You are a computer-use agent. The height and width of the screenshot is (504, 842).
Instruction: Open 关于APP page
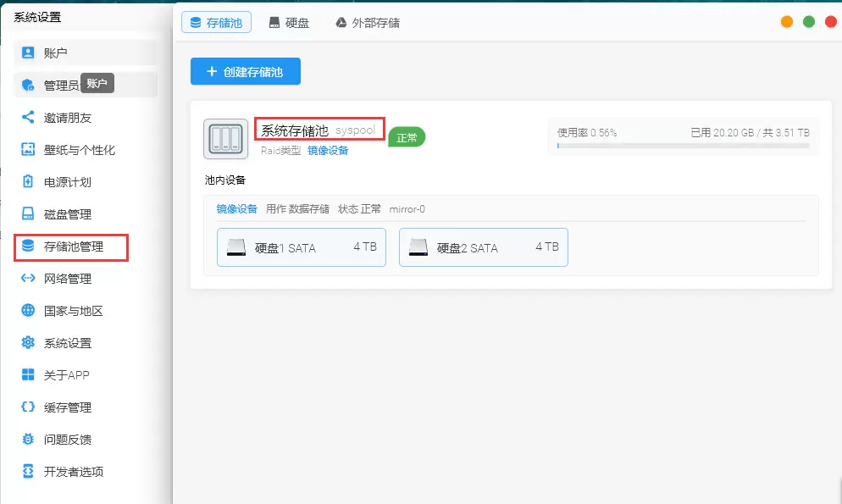pos(86,374)
